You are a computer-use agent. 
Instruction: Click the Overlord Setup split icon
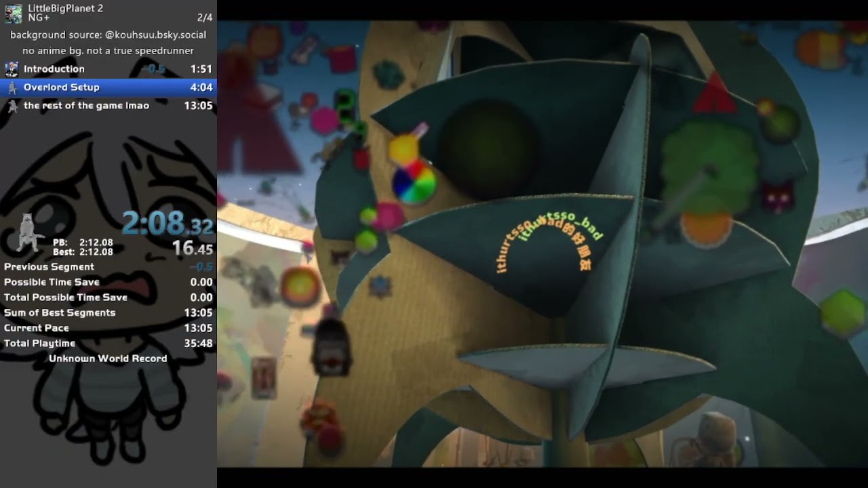tap(12, 87)
